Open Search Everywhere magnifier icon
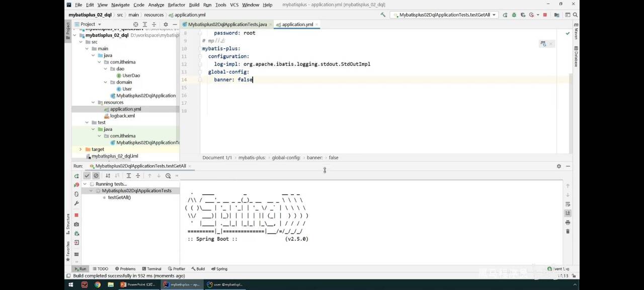 575,15
